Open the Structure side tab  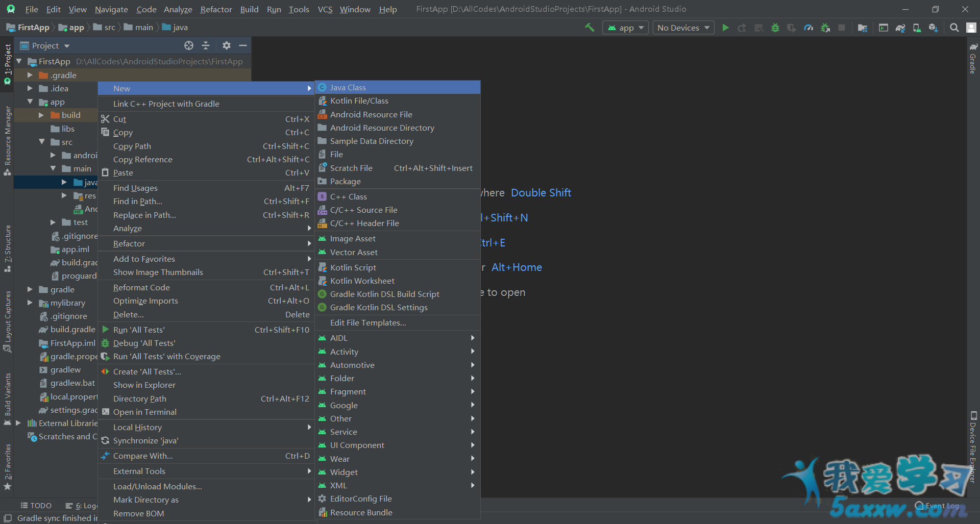tap(7, 248)
